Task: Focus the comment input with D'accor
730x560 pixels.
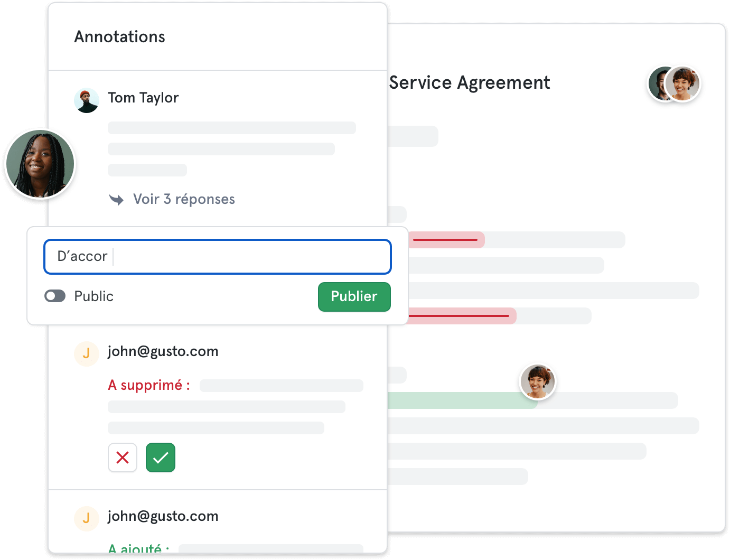Action: pyautogui.click(x=218, y=257)
